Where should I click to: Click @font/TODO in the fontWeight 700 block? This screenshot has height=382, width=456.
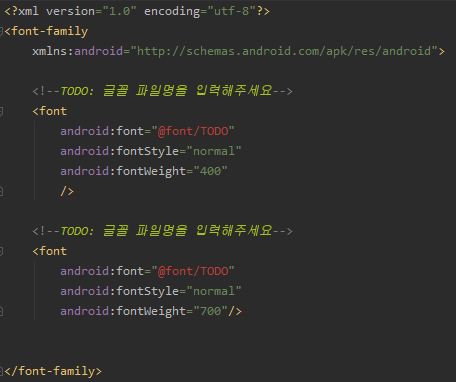tap(193, 271)
